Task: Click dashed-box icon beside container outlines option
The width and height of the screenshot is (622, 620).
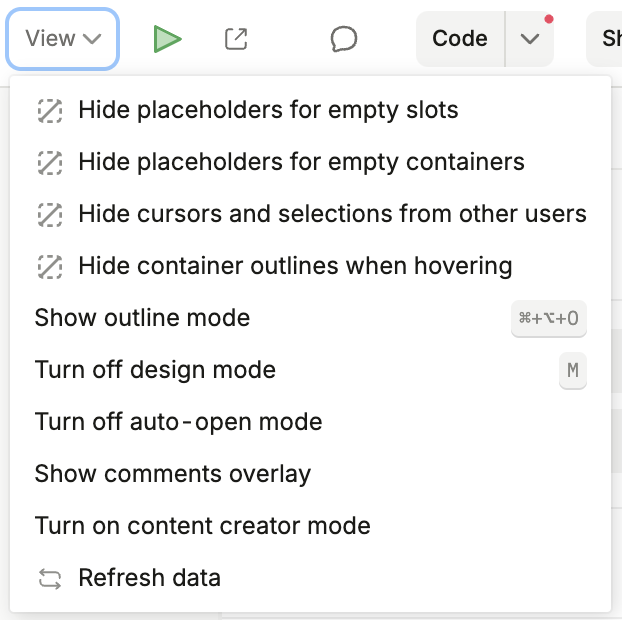Action: tap(50, 267)
